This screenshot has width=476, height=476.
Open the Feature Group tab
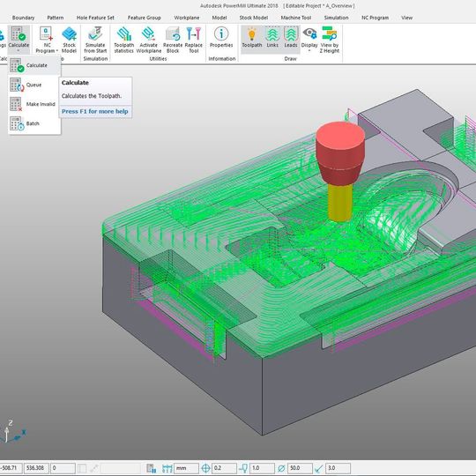click(145, 18)
